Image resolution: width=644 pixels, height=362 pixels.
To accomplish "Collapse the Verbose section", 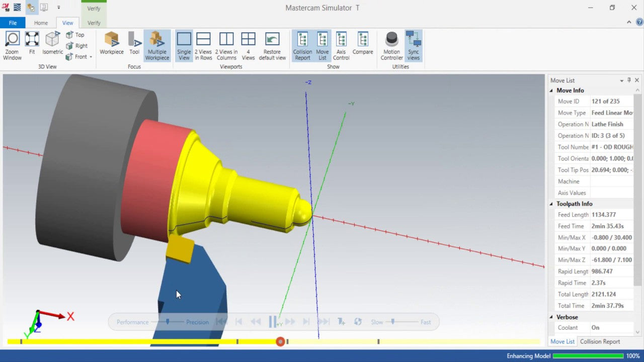I will [551, 317].
